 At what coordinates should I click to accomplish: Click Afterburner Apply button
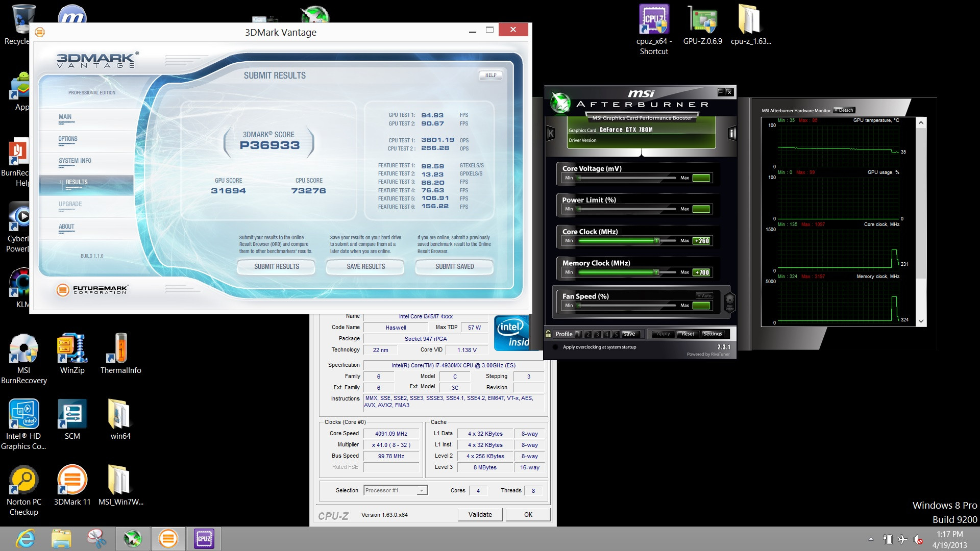click(663, 334)
